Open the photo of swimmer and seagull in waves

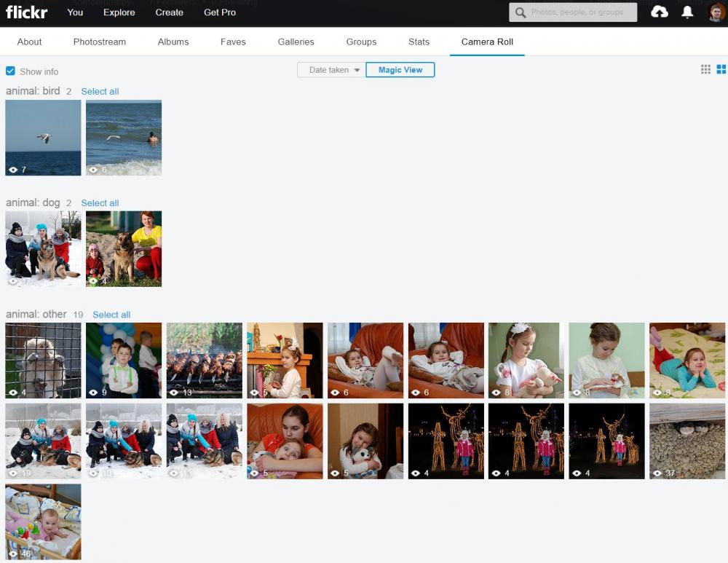pyautogui.click(x=124, y=138)
